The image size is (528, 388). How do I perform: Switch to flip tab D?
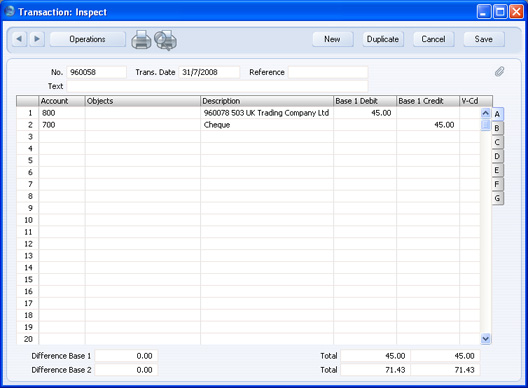pyautogui.click(x=497, y=156)
